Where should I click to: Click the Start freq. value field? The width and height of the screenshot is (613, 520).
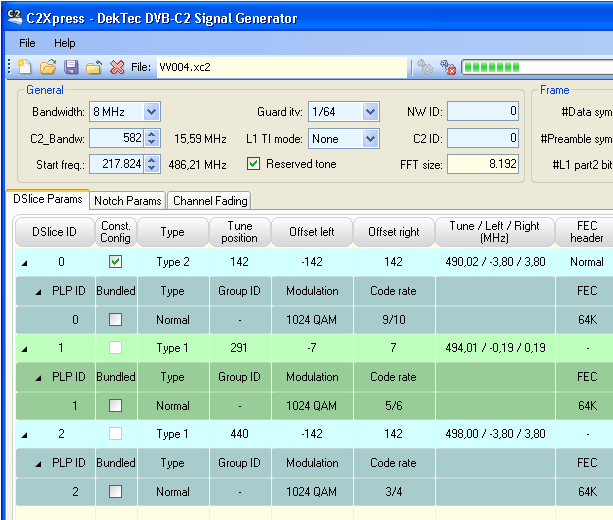[x=117, y=164]
